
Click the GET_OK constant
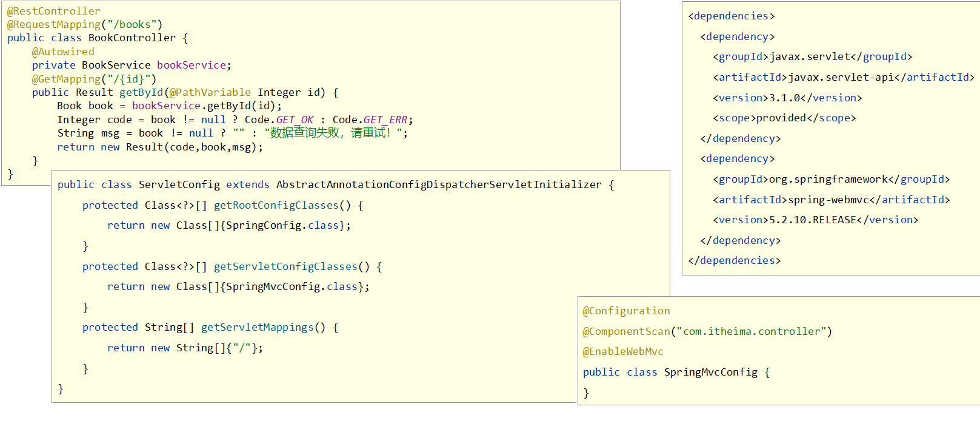point(295,120)
